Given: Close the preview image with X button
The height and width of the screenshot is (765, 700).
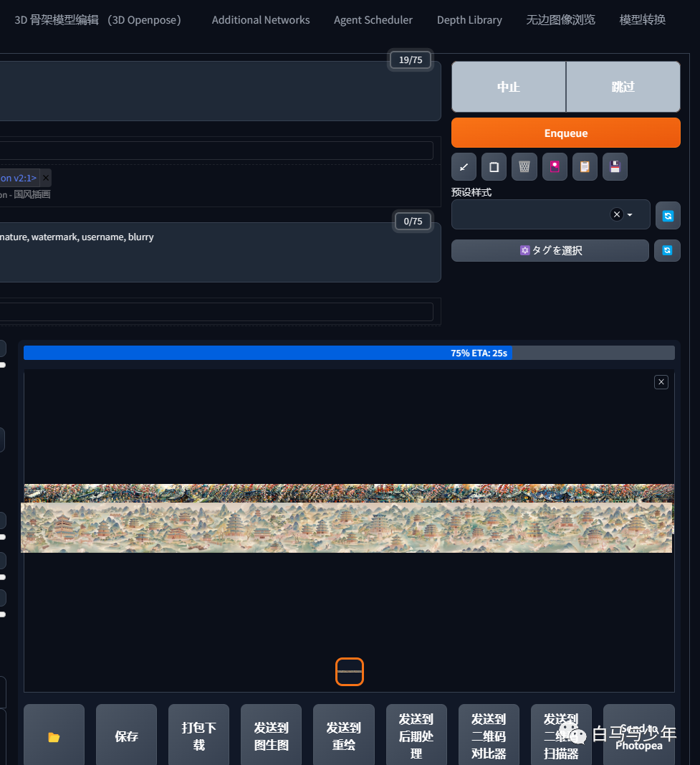Looking at the screenshot, I should 661,382.
